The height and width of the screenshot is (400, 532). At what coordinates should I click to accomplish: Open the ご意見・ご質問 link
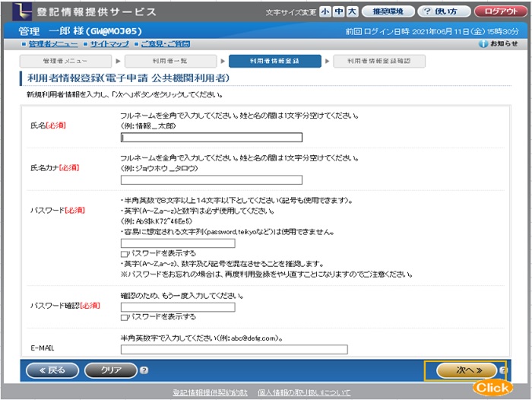[x=165, y=44]
